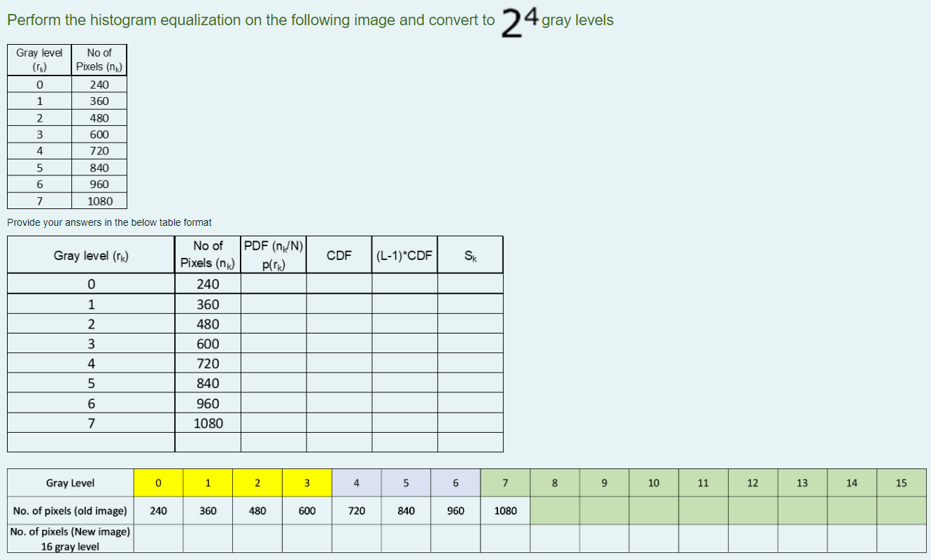This screenshot has height=560, width=931.
Task: Click the "(L-1)*CDF" column header
Action: click(x=404, y=256)
